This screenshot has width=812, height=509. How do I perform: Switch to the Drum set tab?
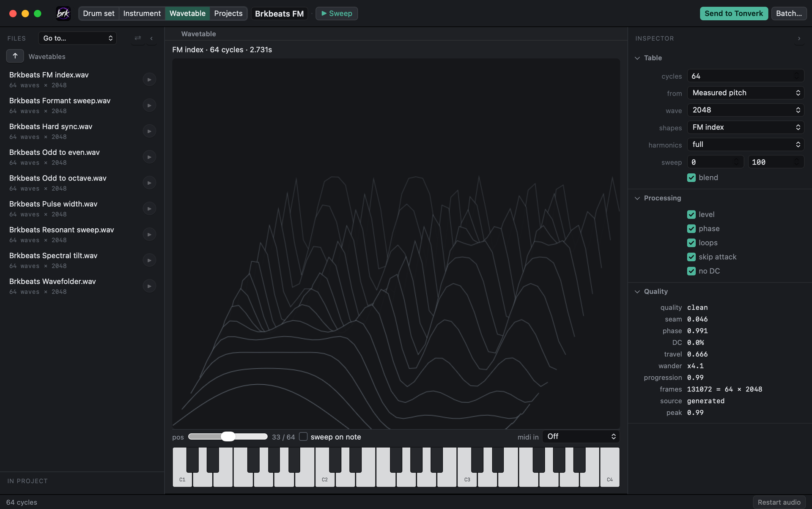click(x=99, y=14)
